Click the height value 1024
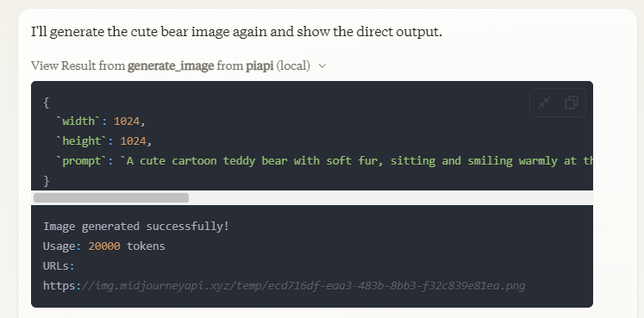This screenshot has width=644, height=318. pyautogui.click(x=133, y=140)
